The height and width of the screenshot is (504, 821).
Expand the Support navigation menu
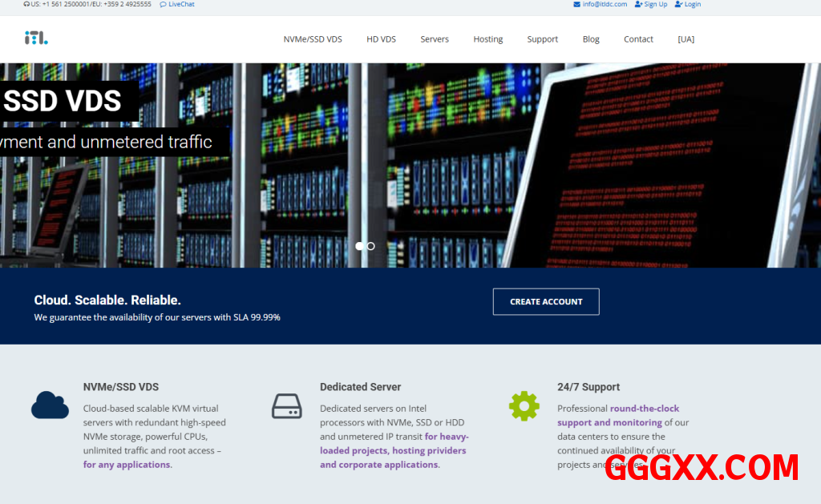pos(542,39)
